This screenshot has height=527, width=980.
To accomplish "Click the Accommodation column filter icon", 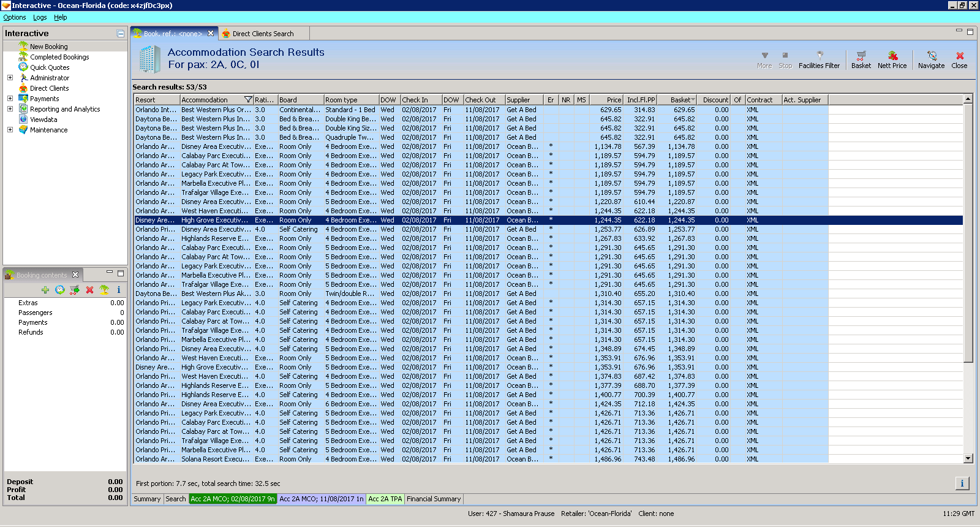I will 247,100.
